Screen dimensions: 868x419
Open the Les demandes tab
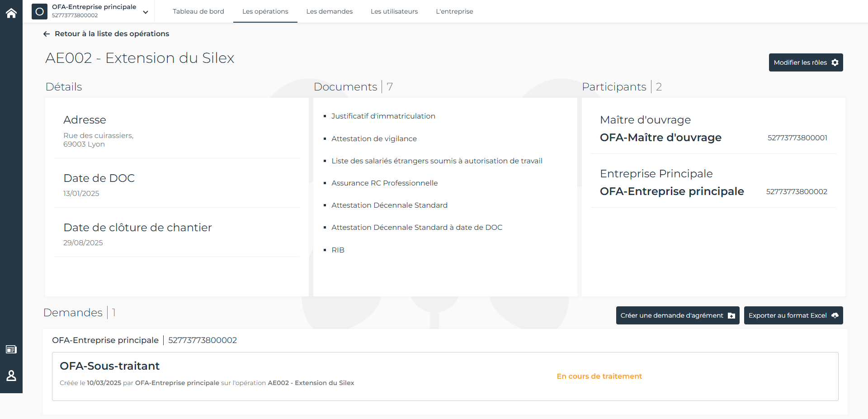pos(330,11)
